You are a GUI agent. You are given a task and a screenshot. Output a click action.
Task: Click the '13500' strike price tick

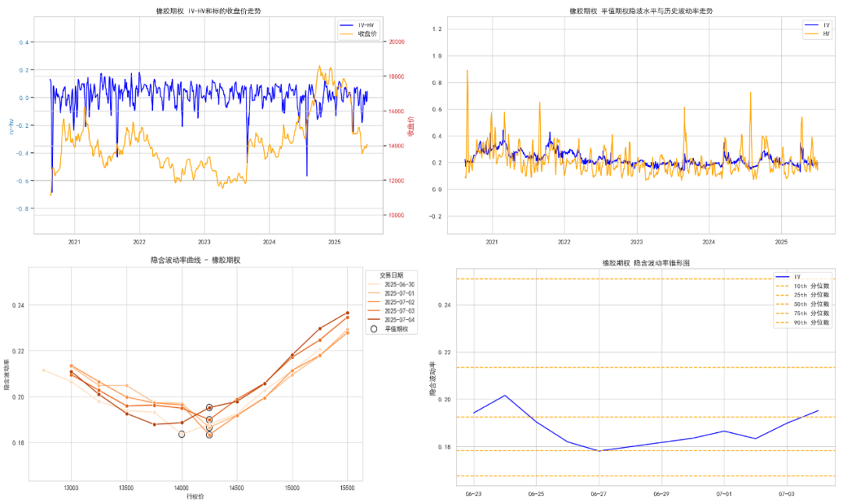pos(126,488)
